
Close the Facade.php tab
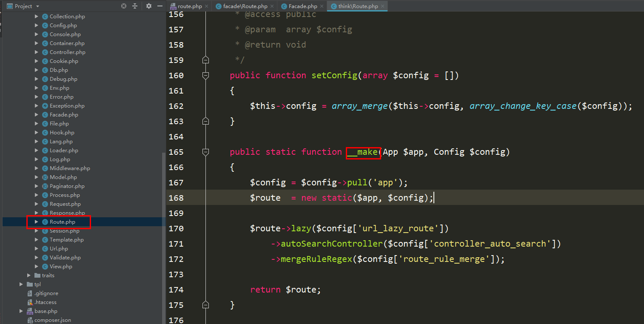322,6
